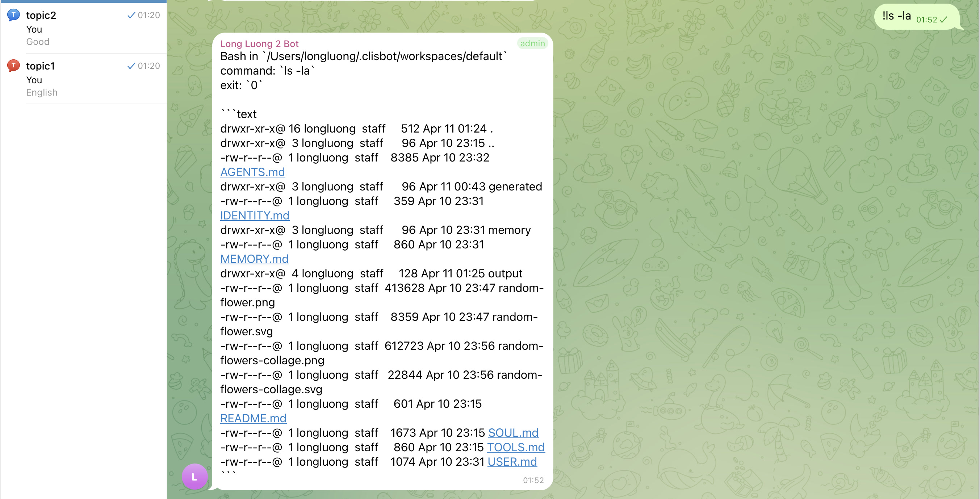The image size is (980, 499).
Task: Open the IDENTITY.md link
Action: tap(255, 215)
